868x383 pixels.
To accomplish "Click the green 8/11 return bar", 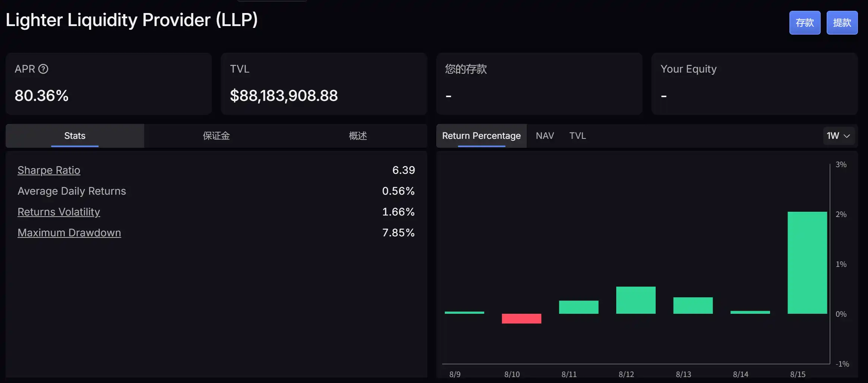I will pyautogui.click(x=579, y=307).
